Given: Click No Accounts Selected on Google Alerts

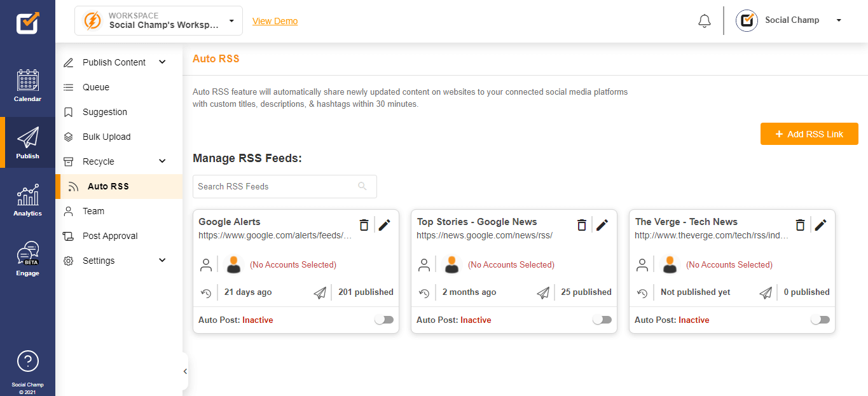Looking at the screenshot, I should tap(293, 264).
